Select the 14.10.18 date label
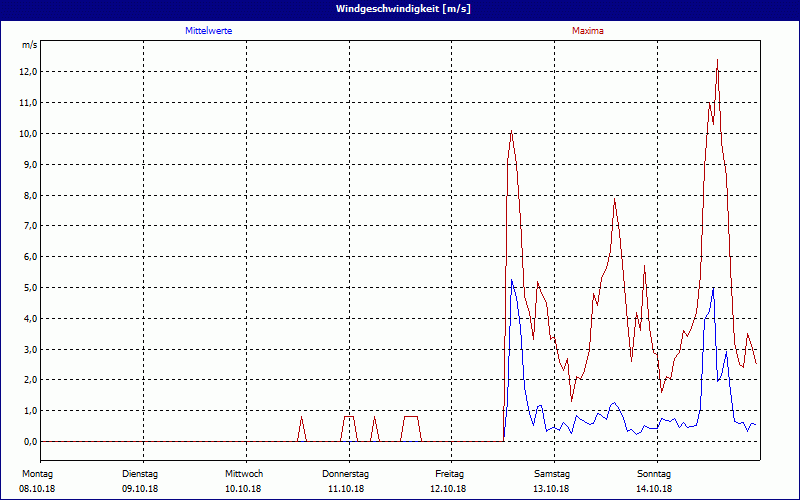800x500 pixels. (x=654, y=489)
